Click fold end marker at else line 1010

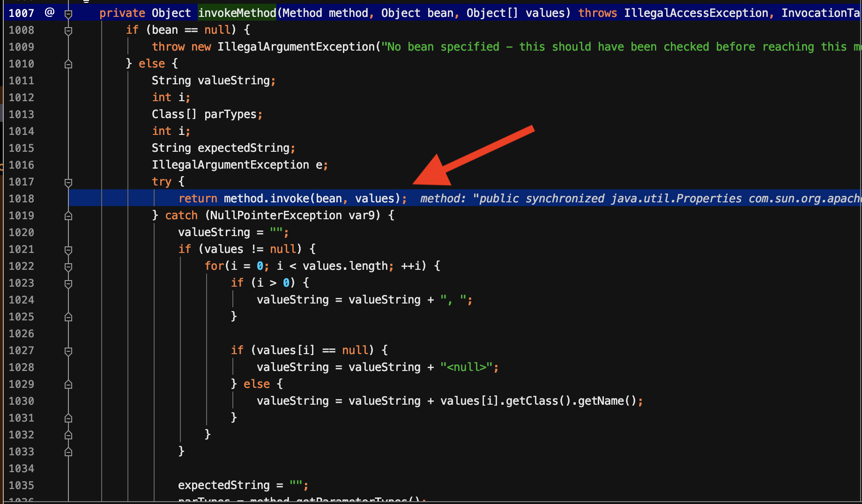pyautogui.click(x=68, y=64)
